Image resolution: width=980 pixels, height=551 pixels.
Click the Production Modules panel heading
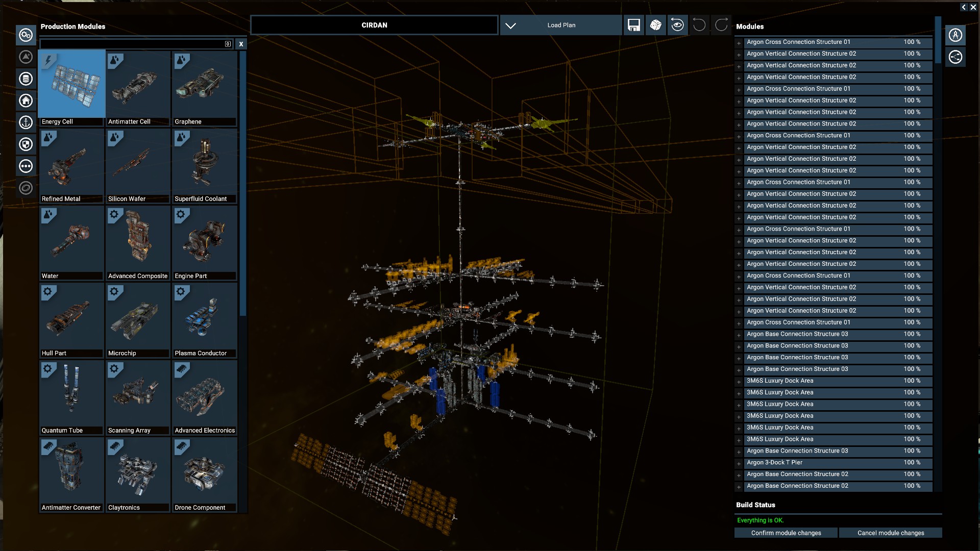[x=73, y=27]
